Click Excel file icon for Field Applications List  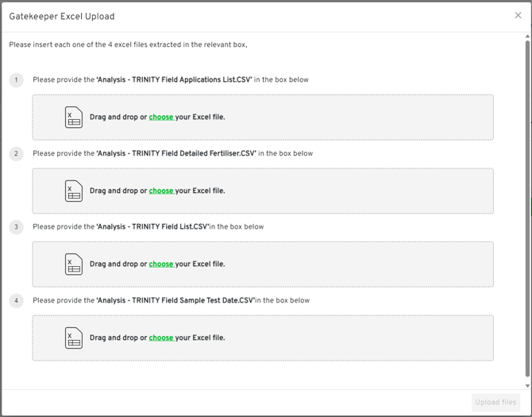[x=74, y=118]
